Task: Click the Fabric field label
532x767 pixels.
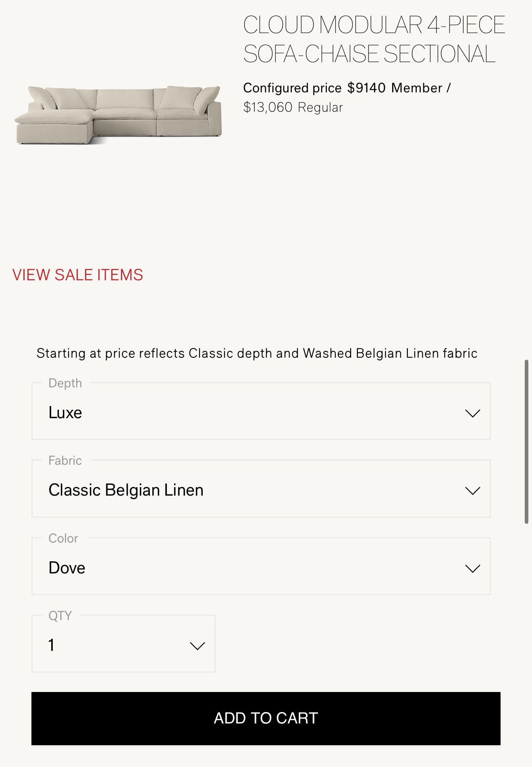Action: coord(65,461)
